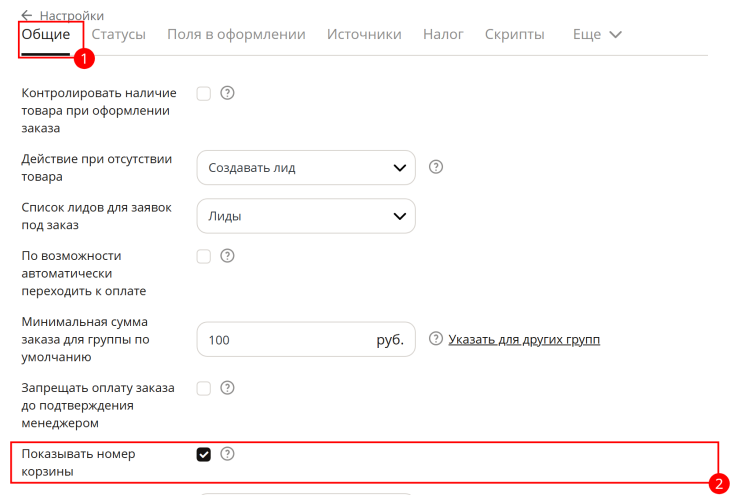Open help icon for Действие при отсутствии товара
Screen dimensions: 740x504
(x=436, y=167)
